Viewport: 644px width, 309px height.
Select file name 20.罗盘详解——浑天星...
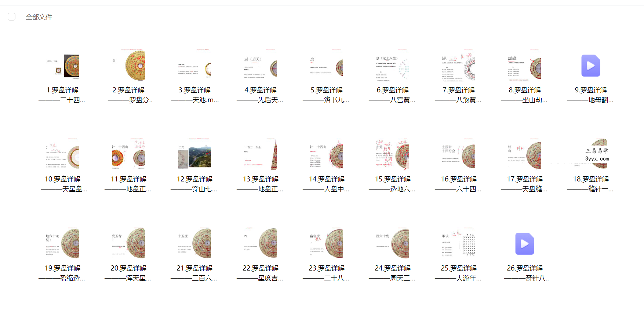pos(128,273)
